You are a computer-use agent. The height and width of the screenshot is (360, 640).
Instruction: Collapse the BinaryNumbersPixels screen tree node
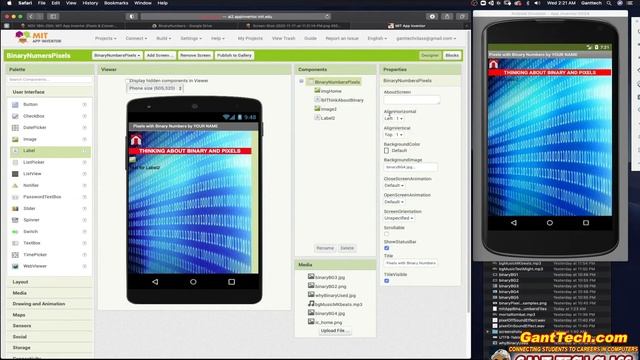pos(301,82)
